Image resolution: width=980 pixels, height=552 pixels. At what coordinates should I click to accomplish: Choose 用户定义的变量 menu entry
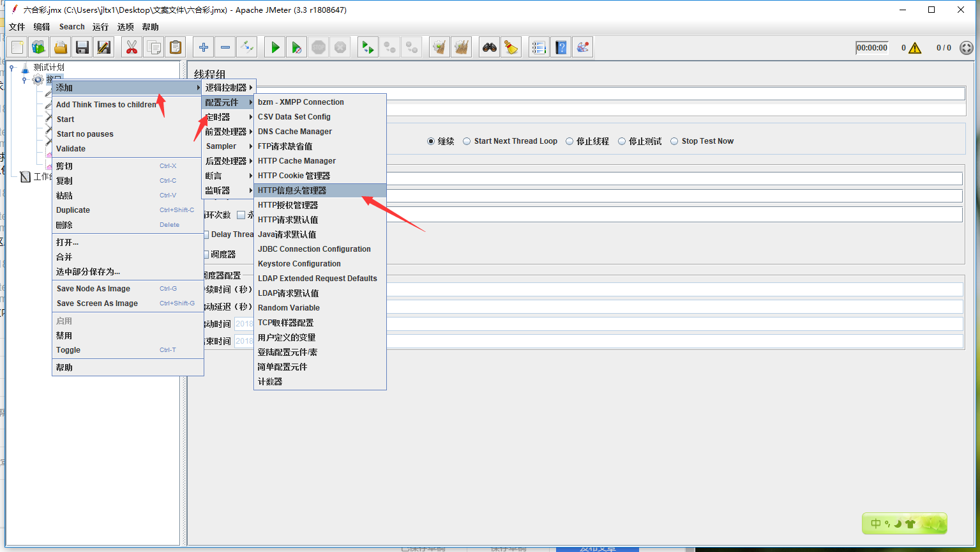(x=320, y=337)
